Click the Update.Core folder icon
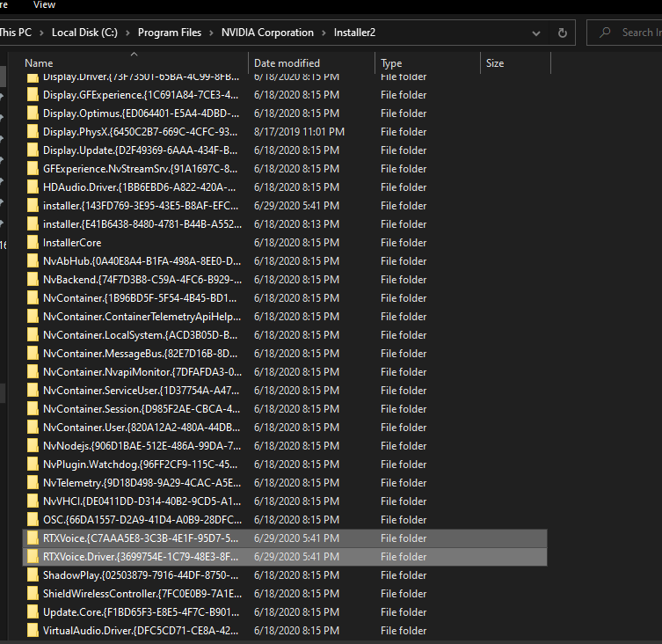This screenshot has width=662, height=644. (x=33, y=611)
